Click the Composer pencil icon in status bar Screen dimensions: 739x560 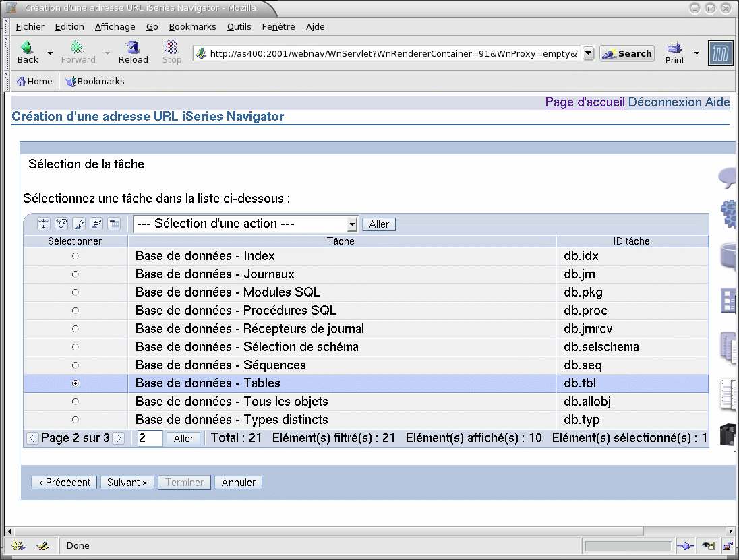click(x=42, y=546)
